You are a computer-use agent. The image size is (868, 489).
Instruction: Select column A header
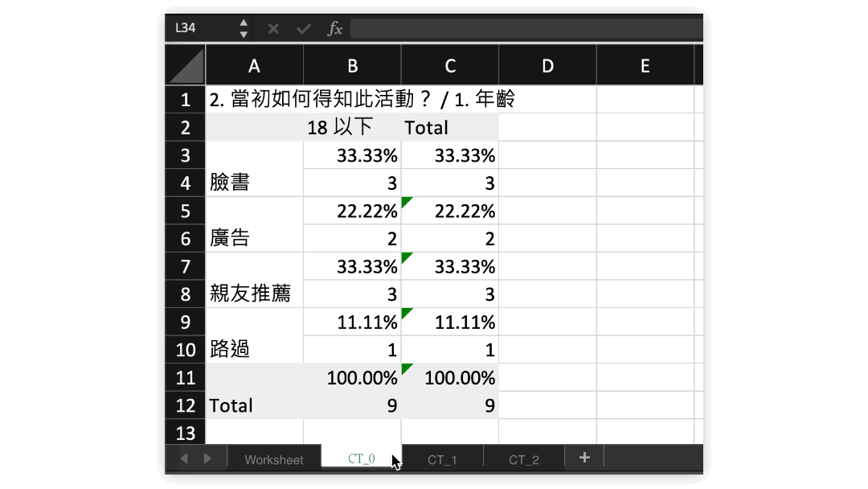pyautogui.click(x=254, y=66)
